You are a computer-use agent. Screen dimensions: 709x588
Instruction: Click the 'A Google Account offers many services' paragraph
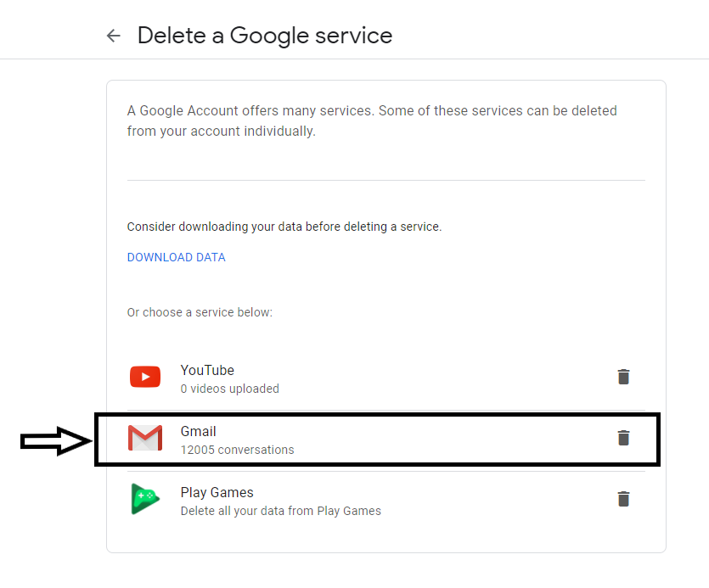(x=372, y=120)
